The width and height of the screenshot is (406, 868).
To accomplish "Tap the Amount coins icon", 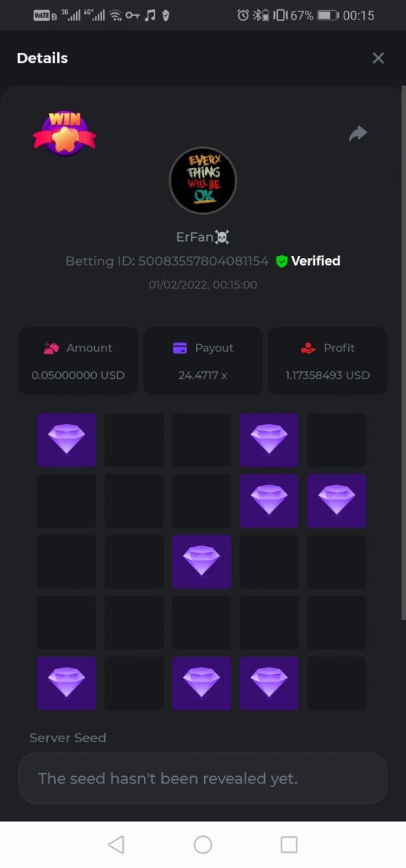I will (x=51, y=348).
